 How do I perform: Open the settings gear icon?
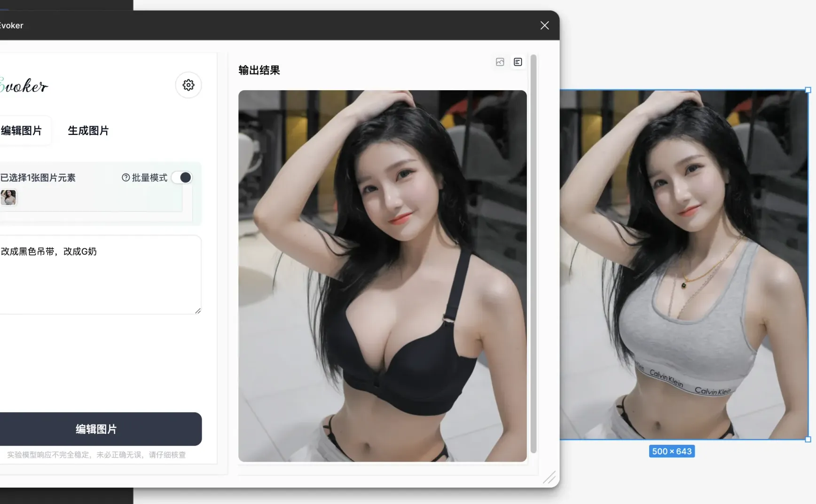188,85
